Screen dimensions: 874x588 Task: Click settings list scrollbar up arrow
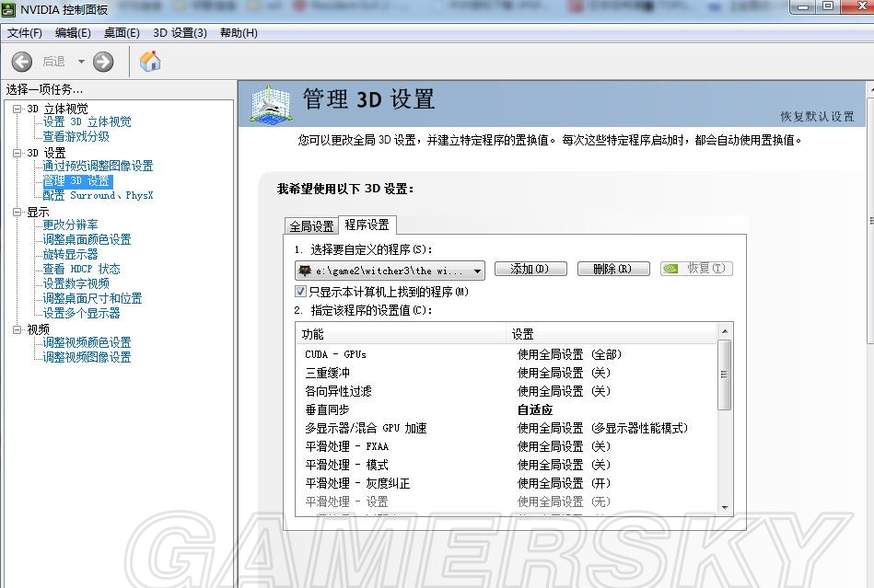725,331
